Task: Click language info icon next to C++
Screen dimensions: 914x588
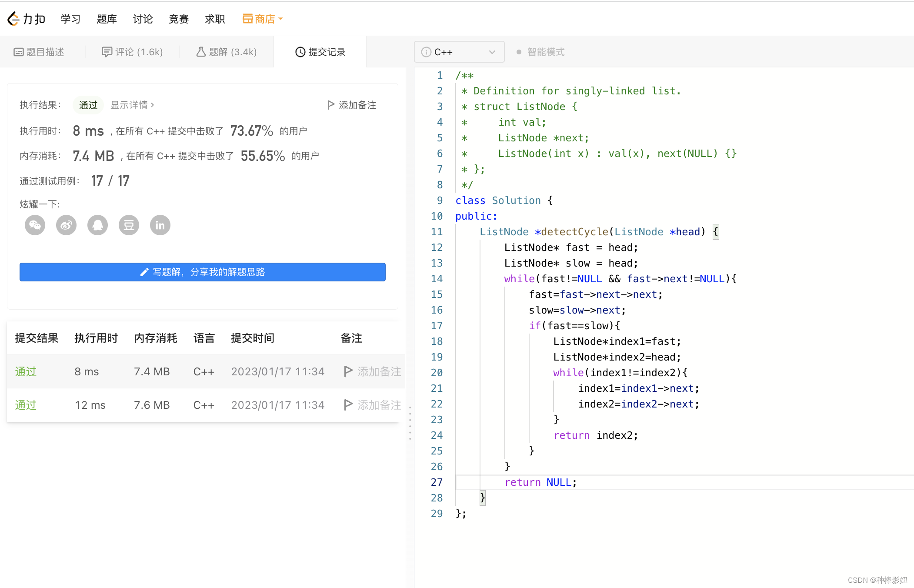Action: pyautogui.click(x=426, y=52)
